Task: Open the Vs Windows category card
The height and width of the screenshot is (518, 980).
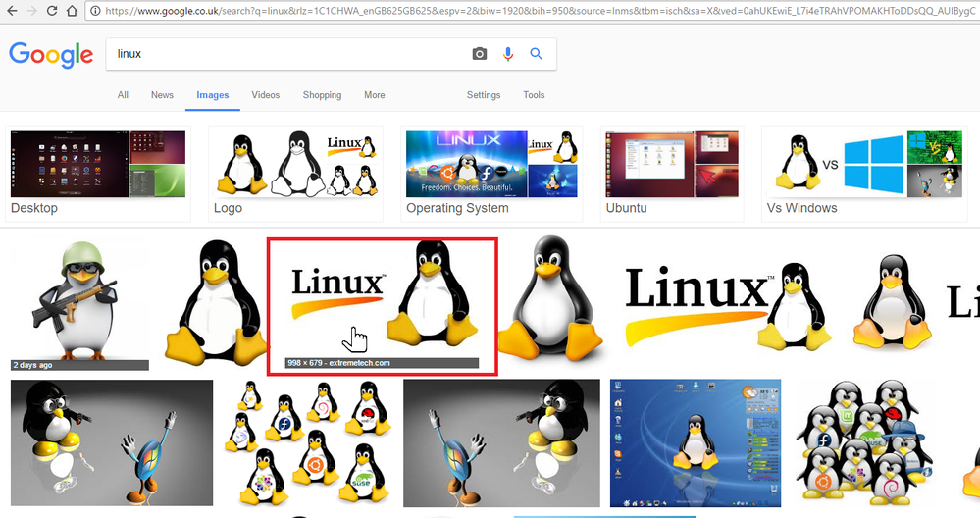Action: 864,174
